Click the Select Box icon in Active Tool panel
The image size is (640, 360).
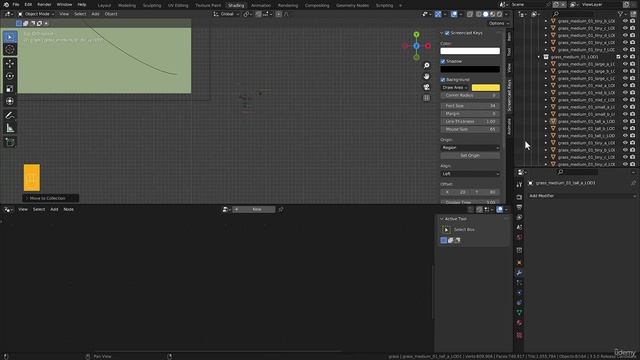(446, 230)
